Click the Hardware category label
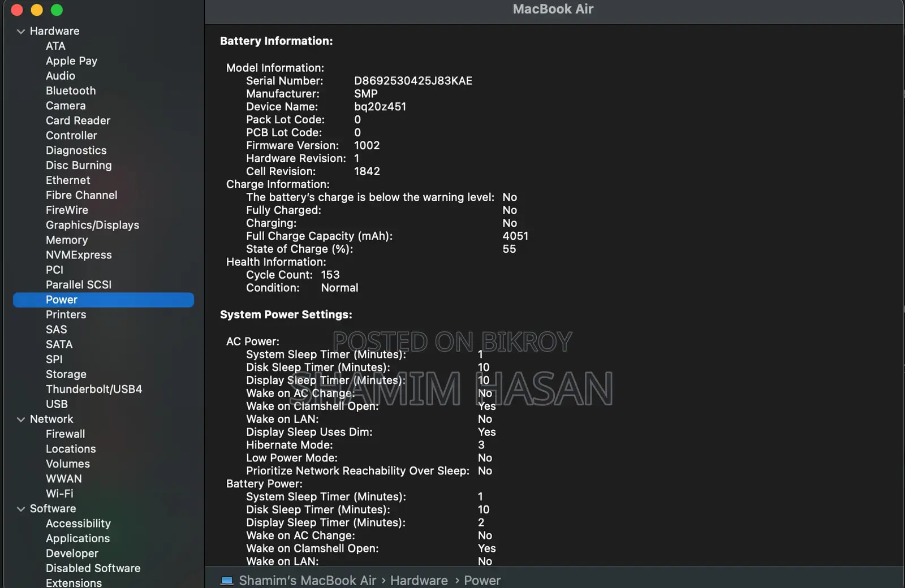 (54, 31)
